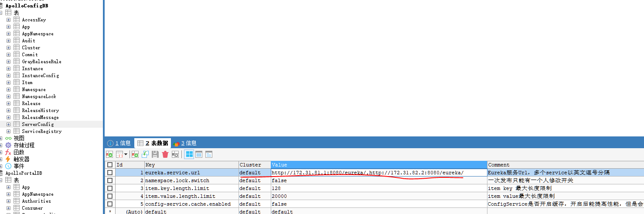This screenshot has height=214, width=644.
Task: Click the cancel changes icon
Action: (x=175, y=154)
